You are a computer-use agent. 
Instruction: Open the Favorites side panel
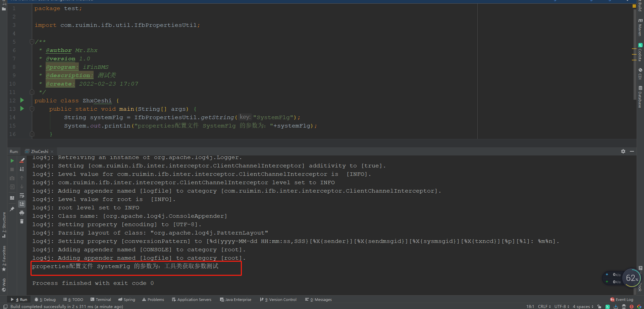(x=4, y=258)
